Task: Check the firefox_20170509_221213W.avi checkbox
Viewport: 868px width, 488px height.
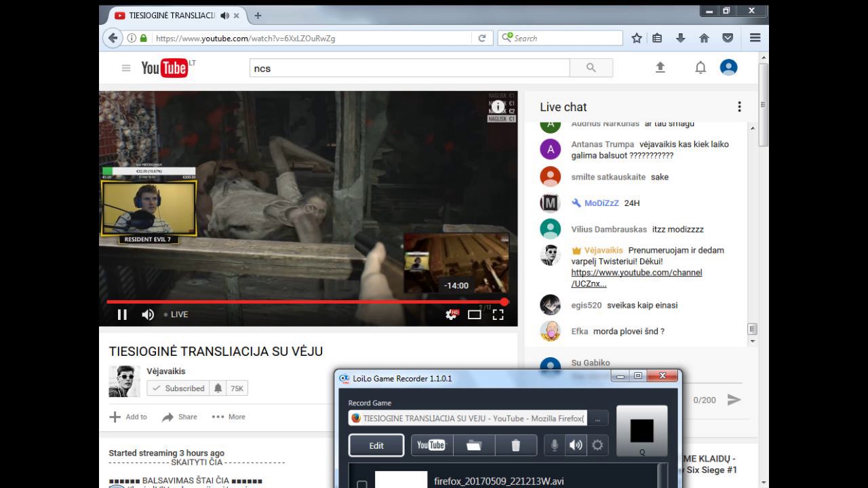Action: pos(362,485)
